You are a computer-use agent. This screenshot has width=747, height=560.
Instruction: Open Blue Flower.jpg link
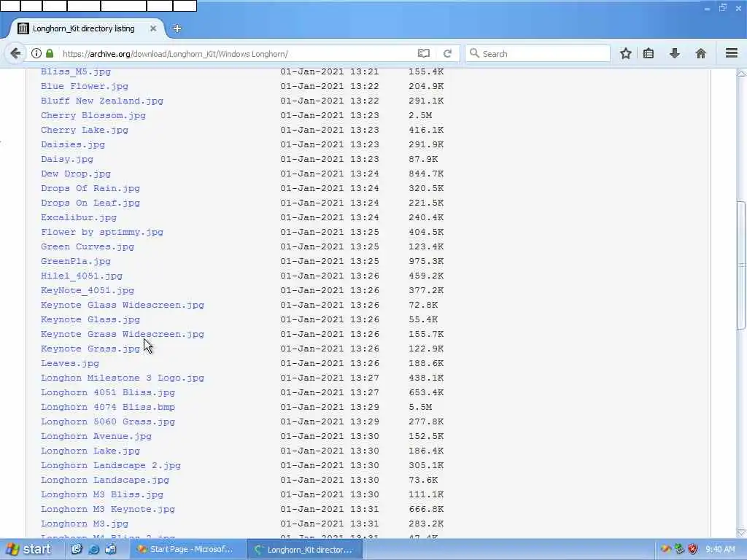85,86
